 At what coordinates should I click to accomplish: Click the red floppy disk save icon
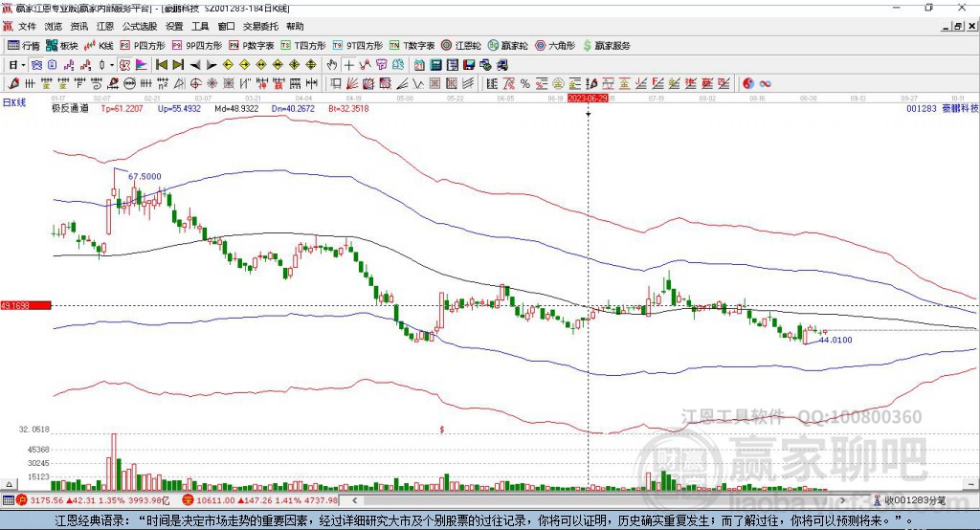click(x=469, y=65)
